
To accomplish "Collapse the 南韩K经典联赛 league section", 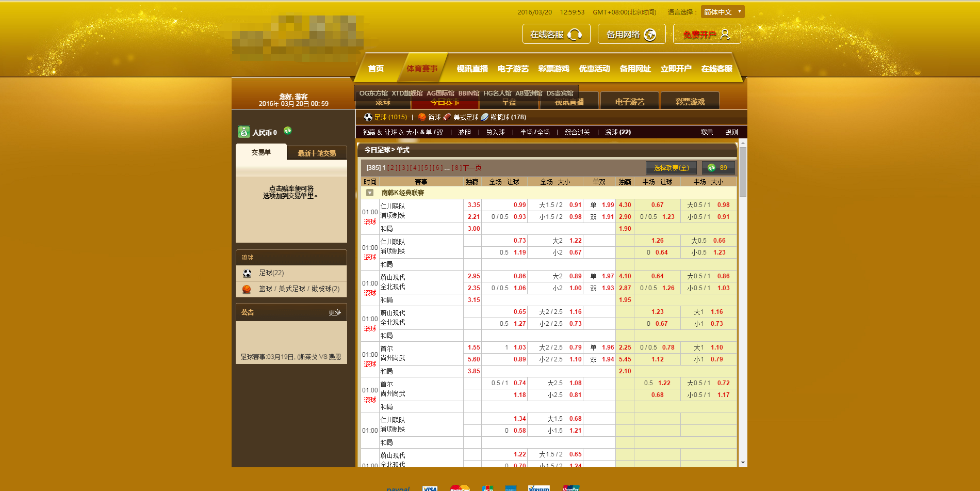I will 370,193.
